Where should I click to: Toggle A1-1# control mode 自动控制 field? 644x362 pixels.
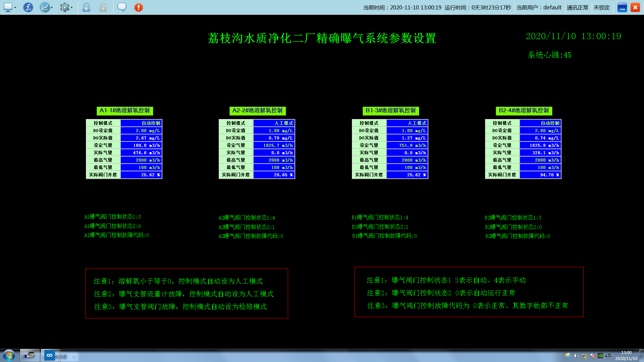(141, 123)
